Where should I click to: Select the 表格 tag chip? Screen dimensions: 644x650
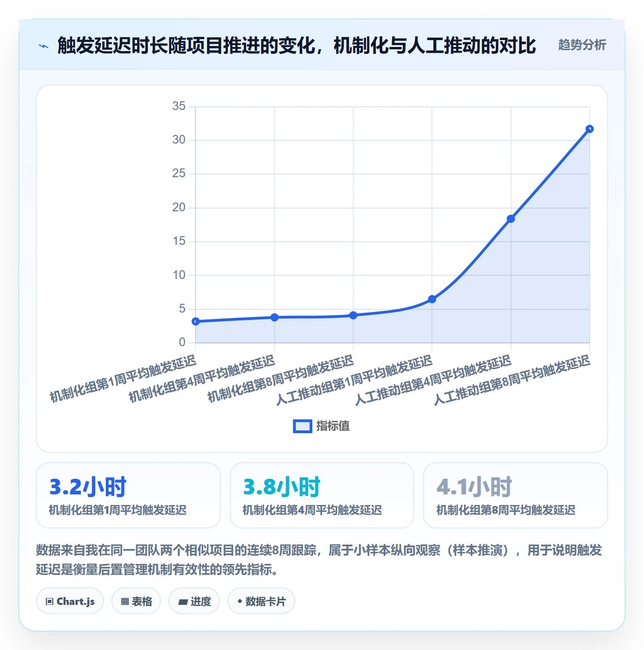136,601
